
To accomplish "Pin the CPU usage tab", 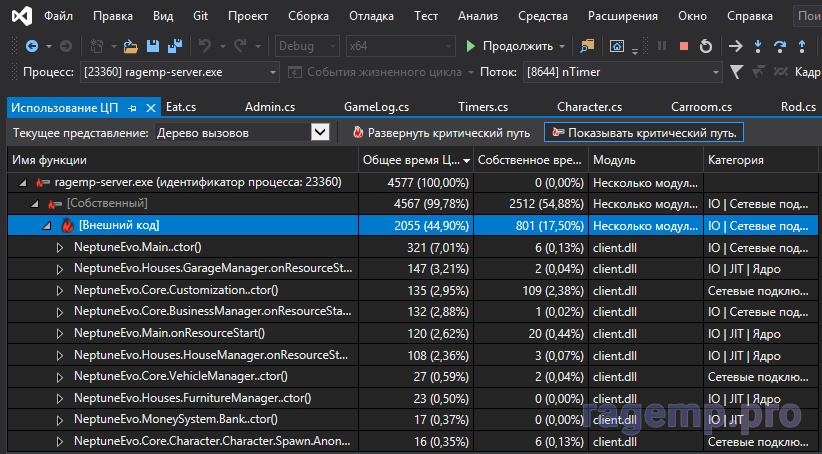I will 132,108.
